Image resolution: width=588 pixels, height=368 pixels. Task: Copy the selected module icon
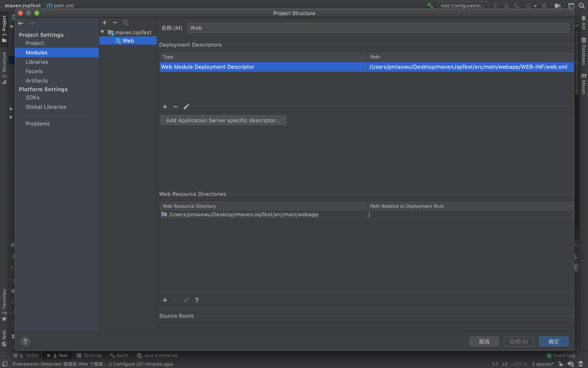tap(126, 23)
